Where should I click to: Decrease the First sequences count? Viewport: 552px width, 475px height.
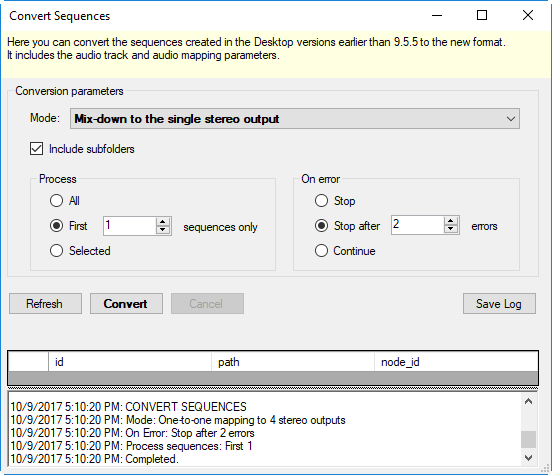(163, 230)
